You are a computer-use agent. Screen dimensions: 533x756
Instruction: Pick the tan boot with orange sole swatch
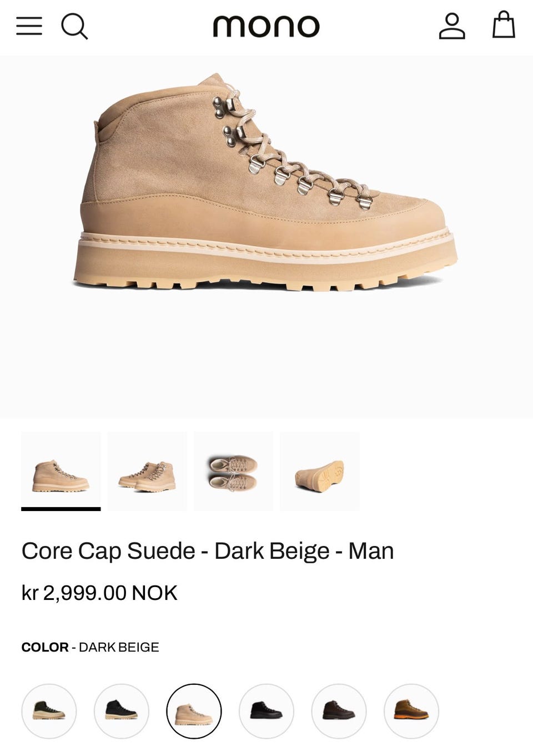pyautogui.click(x=411, y=711)
